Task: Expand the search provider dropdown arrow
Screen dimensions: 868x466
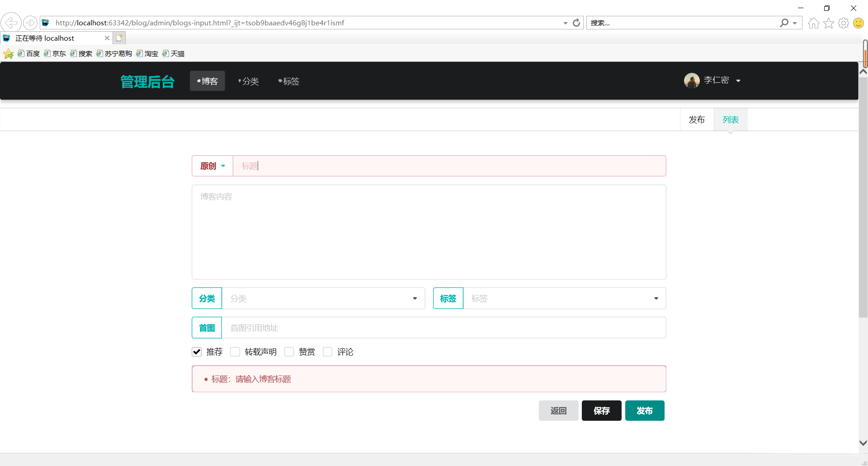Action: (x=795, y=23)
